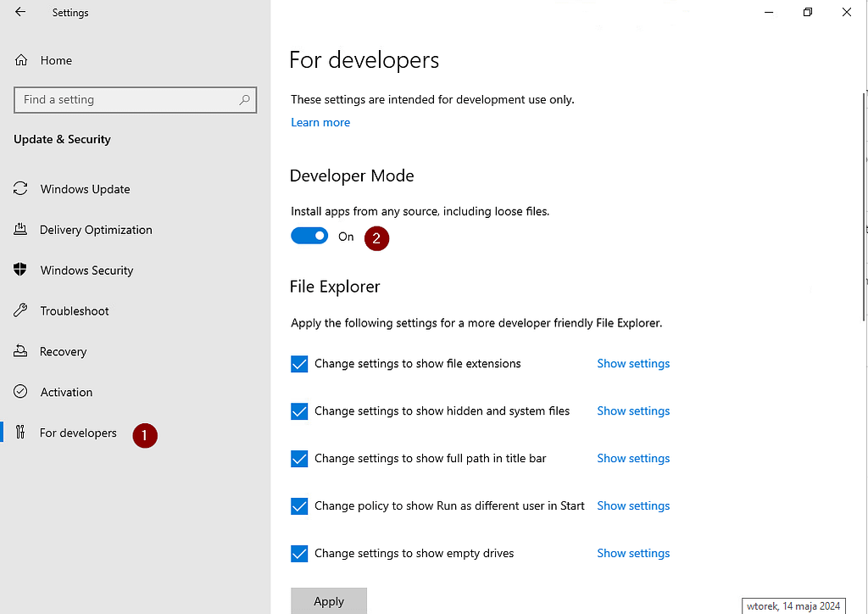The image size is (868, 614).
Task: Select For developers in the sidebar
Action: click(78, 433)
